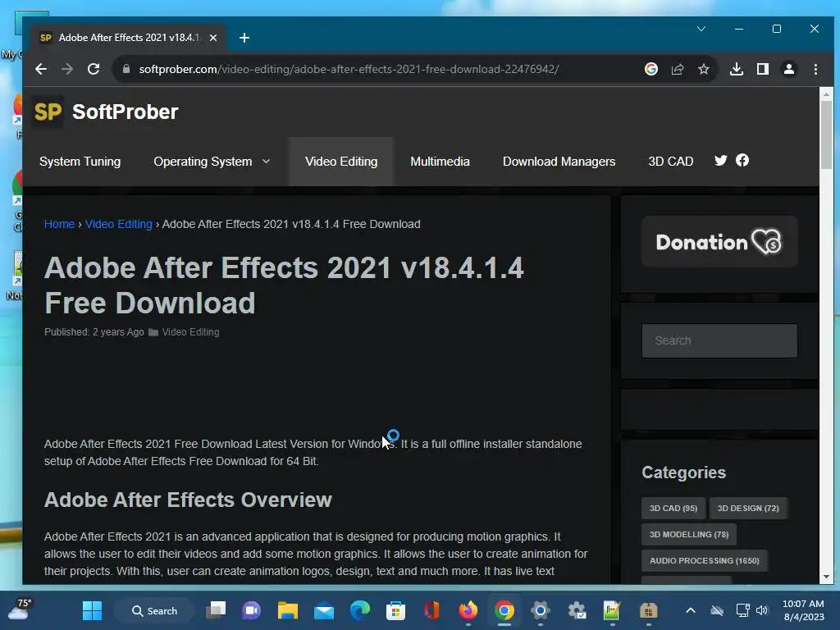
Task: Show hidden system tray icons
Action: (691, 610)
